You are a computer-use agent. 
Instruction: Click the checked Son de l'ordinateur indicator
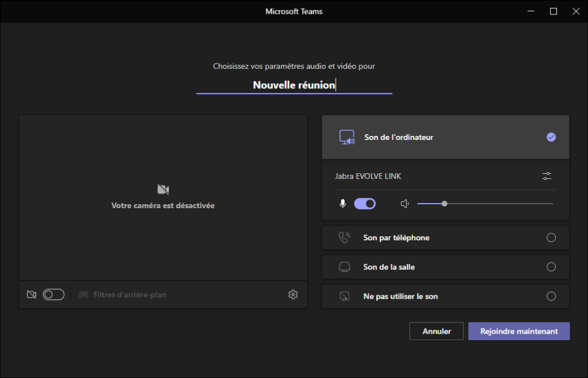pos(551,137)
